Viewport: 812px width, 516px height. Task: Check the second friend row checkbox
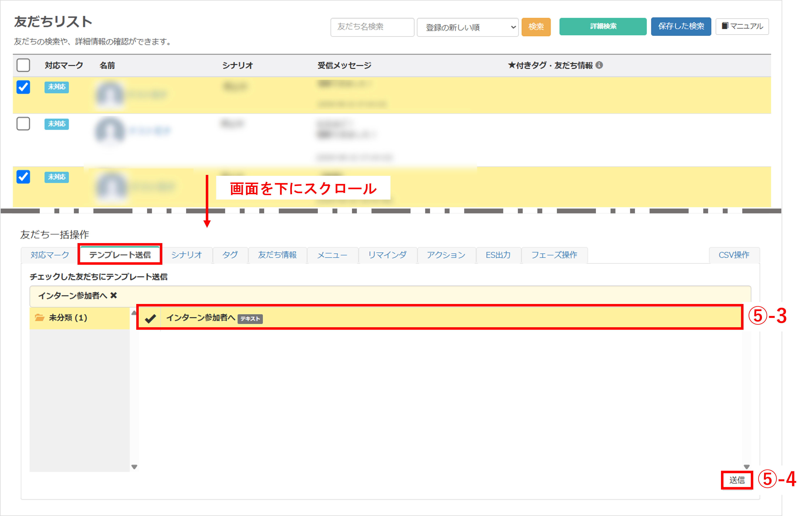(x=23, y=124)
